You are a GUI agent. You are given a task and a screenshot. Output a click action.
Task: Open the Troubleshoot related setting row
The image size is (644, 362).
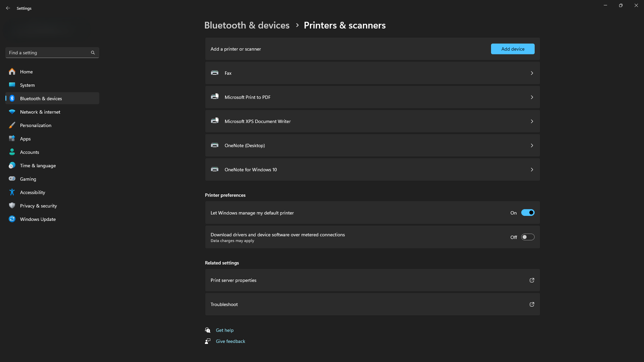(x=372, y=304)
